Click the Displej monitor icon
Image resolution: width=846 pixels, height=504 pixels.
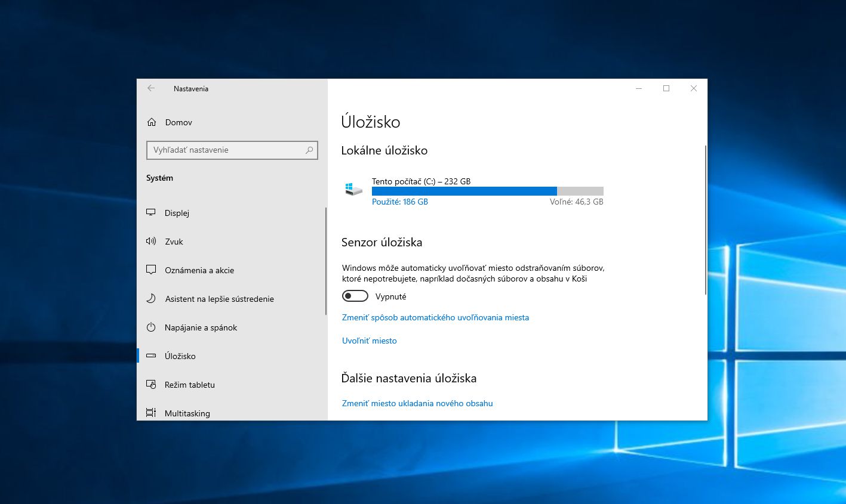pyautogui.click(x=151, y=213)
